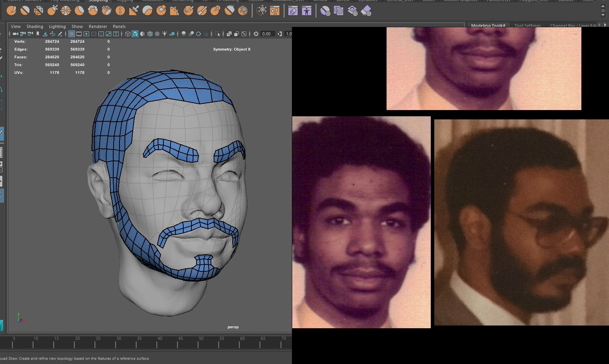609x364 pixels.
Task: Toggle use all lights lightbulb icon
Action: pyautogui.click(x=165, y=34)
